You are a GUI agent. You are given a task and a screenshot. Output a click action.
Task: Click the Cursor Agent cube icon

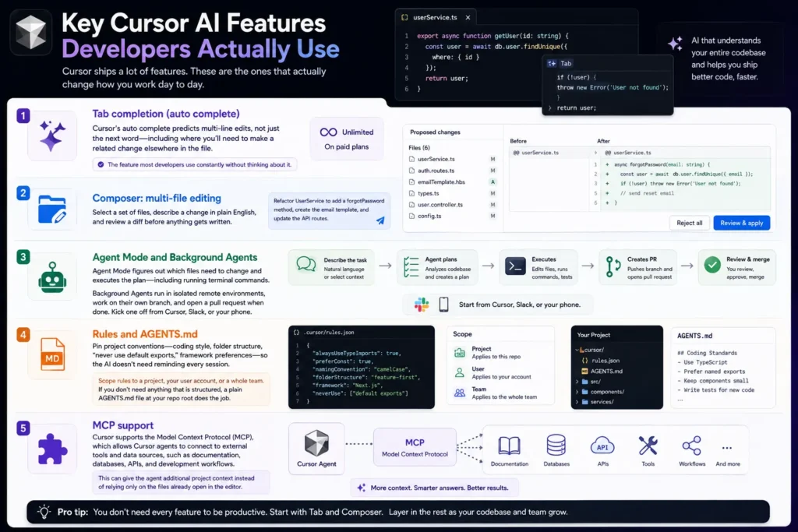click(316, 442)
